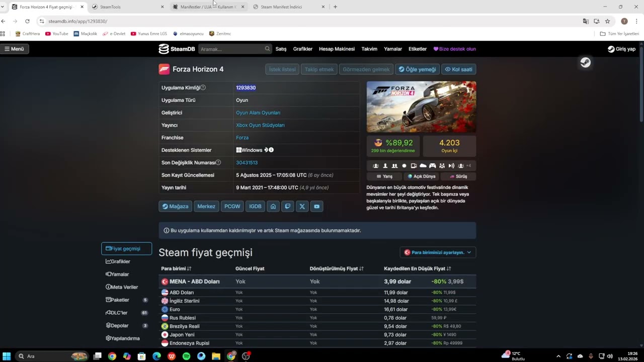Open the Xbox Oyun Stüdyoları publisher link
Screen dimensions: 644x362
click(x=260, y=125)
